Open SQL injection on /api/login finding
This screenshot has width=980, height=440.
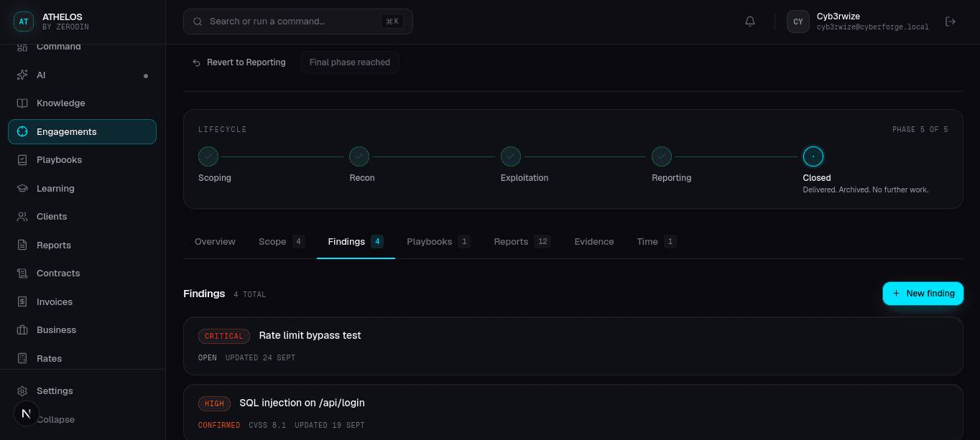(573, 412)
